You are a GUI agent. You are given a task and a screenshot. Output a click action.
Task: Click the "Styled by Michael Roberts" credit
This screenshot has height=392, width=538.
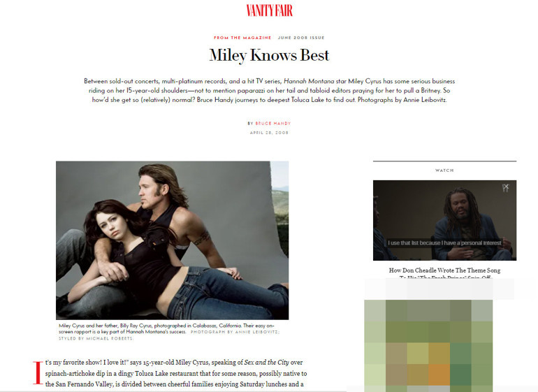tap(96, 338)
